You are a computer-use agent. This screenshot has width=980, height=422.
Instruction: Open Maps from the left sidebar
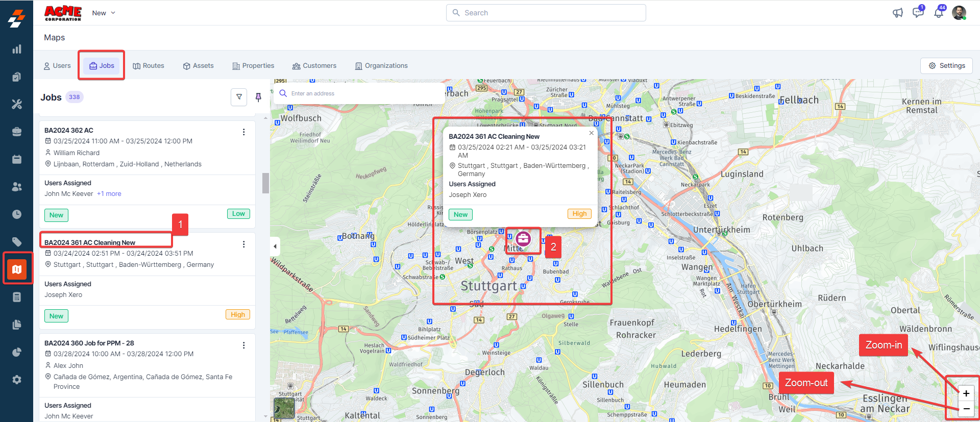[x=17, y=269]
